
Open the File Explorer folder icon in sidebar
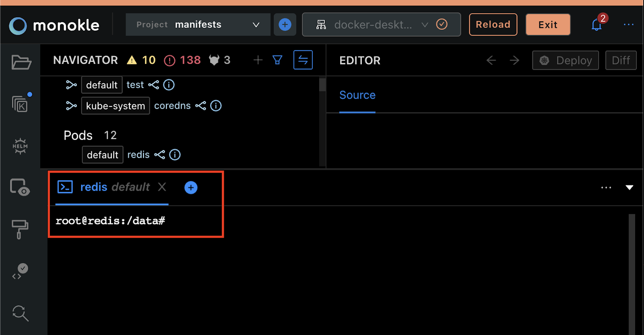click(21, 62)
